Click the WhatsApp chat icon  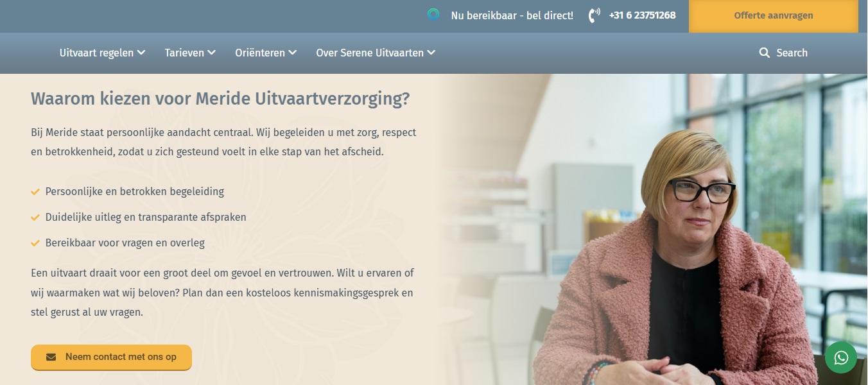click(x=841, y=357)
